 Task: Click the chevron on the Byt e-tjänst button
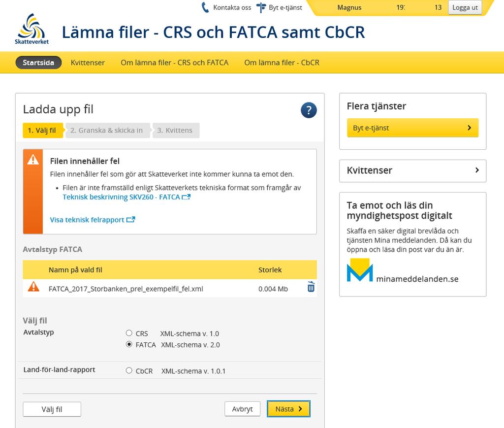469,128
